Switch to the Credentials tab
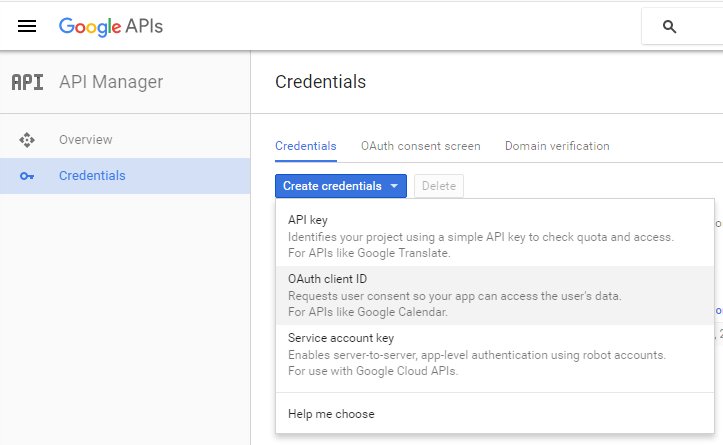 click(x=305, y=146)
